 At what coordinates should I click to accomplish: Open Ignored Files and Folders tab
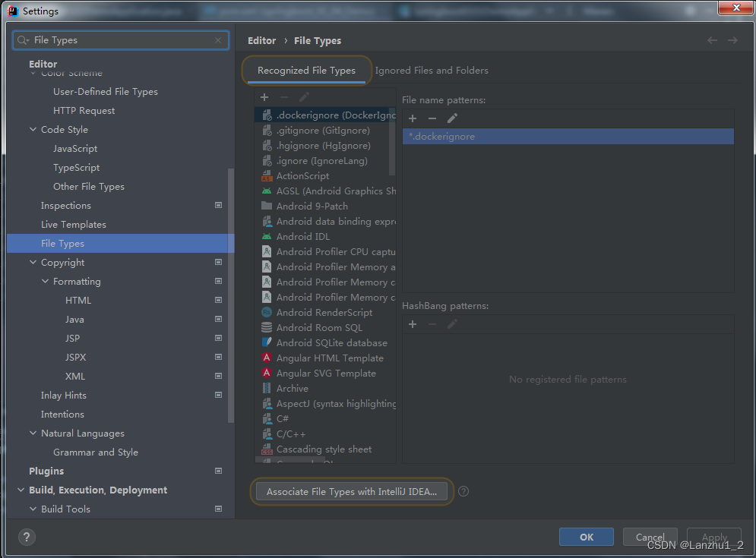[432, 71]
